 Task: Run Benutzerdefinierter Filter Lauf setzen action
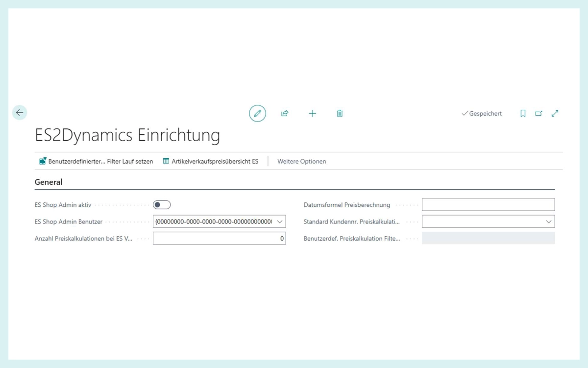[x=96, y=161]
